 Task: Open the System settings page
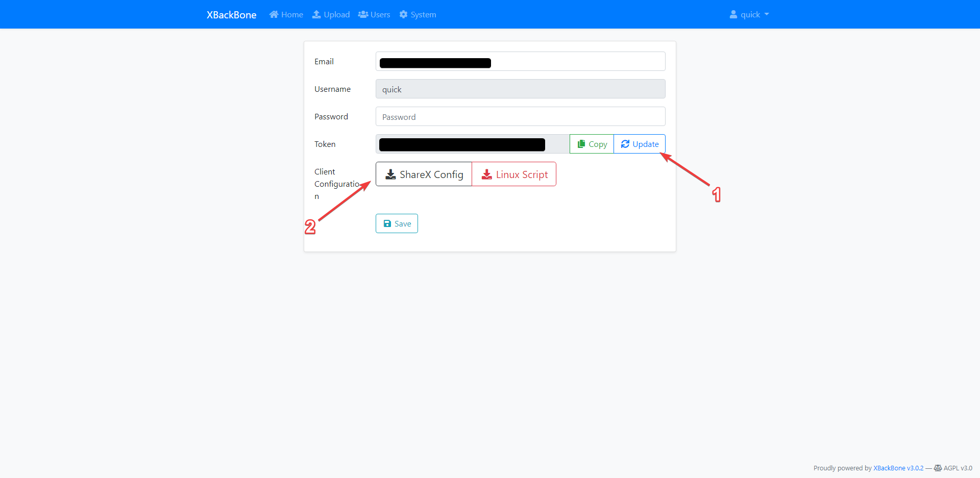(418, 15)
